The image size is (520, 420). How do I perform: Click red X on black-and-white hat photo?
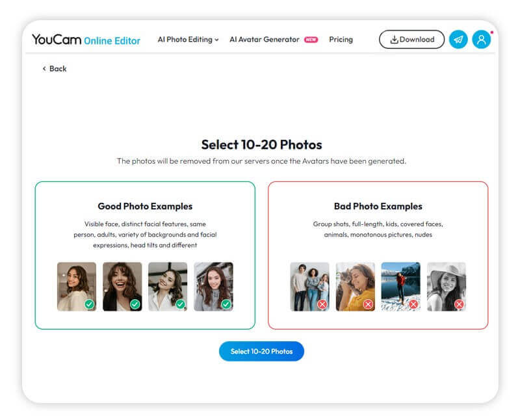point(459,304)
